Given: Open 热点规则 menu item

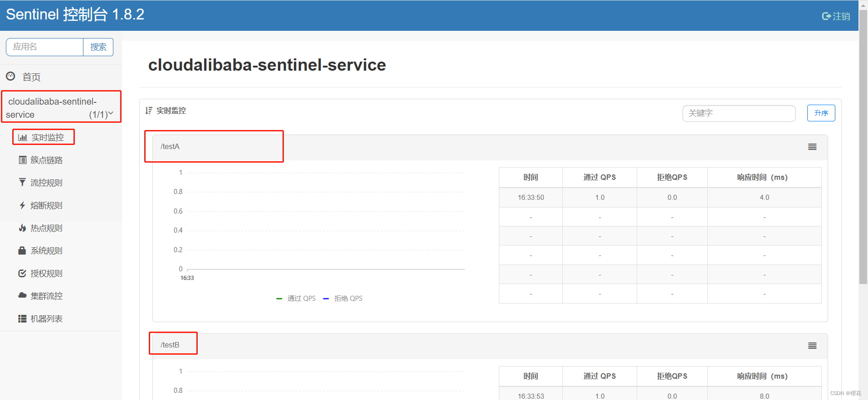Looking at the screenshot, I should coord(46,228).
